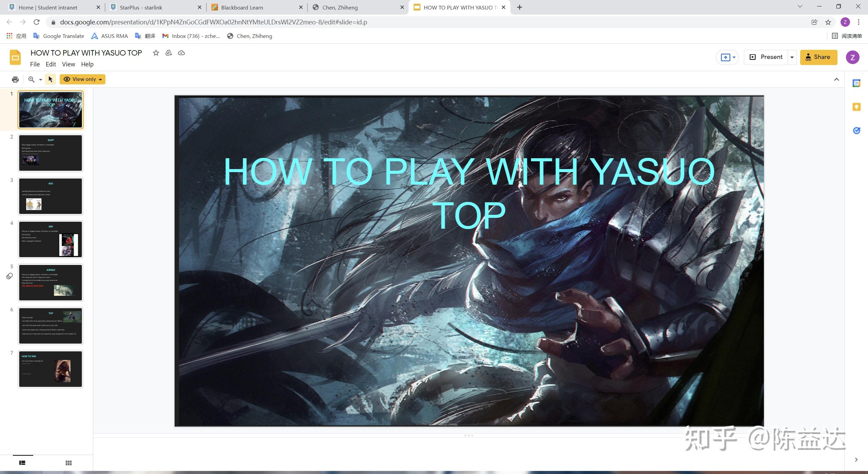Open the apps bookmark grid icon

click(x=9, y=36)
